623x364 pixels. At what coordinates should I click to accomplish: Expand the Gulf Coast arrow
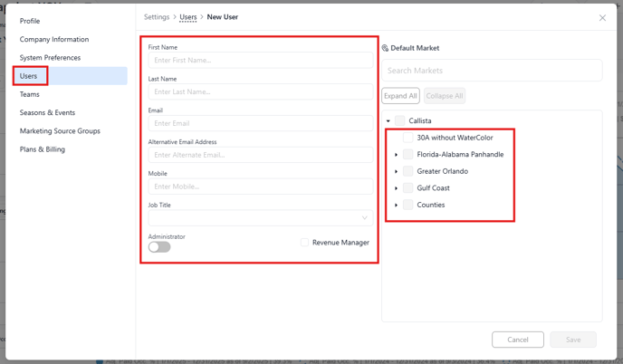[396, 188]
